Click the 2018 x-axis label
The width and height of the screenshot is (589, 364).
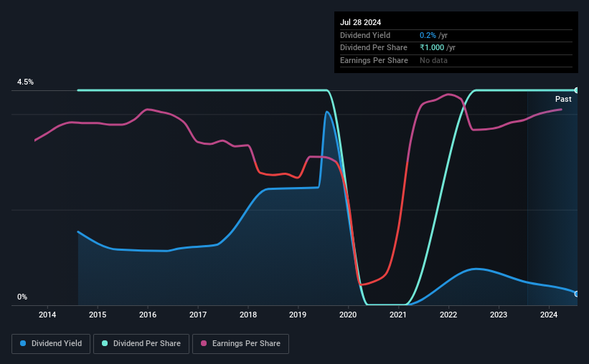[248, 315]
